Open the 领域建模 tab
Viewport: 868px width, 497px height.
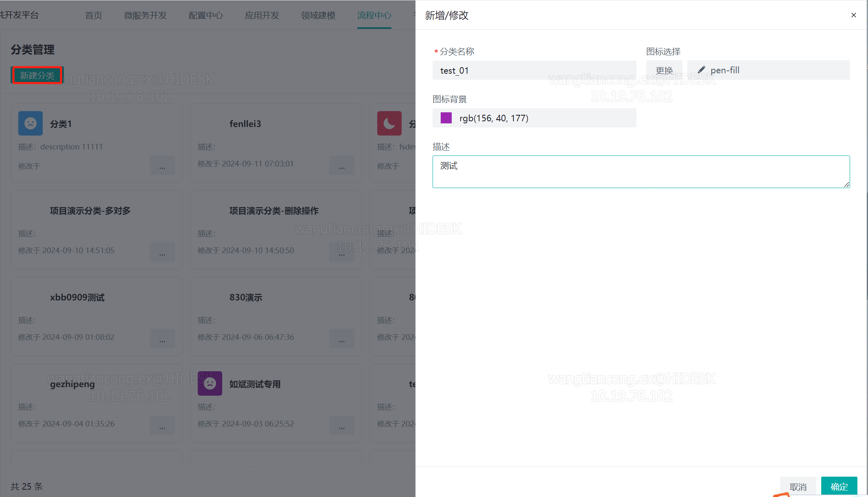318,15
